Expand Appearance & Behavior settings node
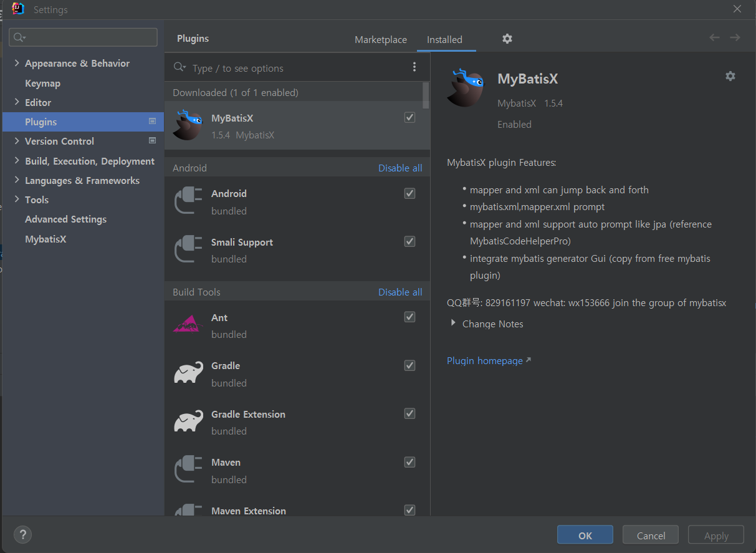The width and height of the screenshot is (756, 553). click(17, 63)
